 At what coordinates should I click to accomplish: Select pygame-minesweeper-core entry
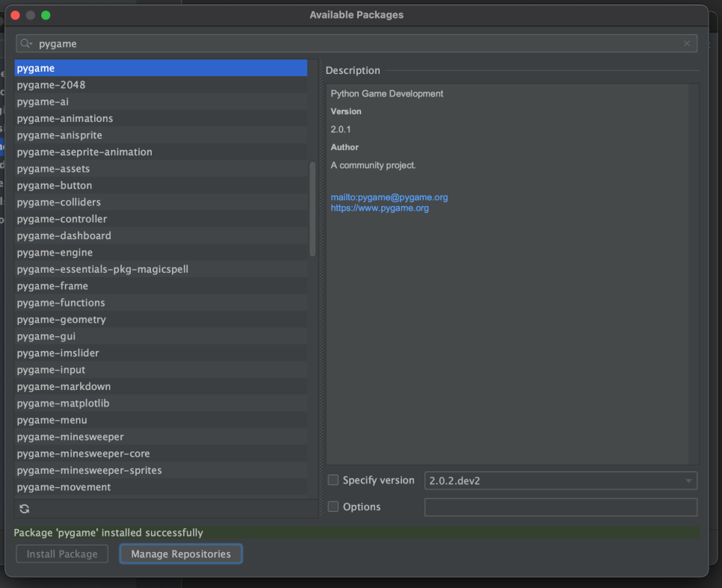(x=161, y=454)
